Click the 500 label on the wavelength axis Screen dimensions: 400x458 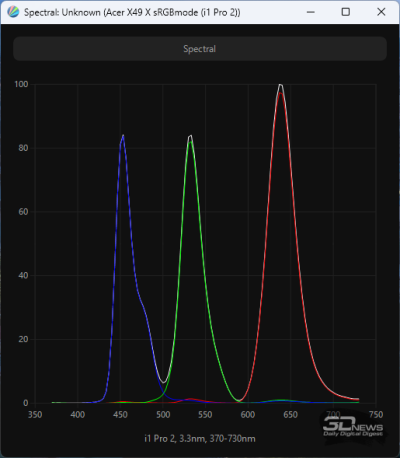click(x=163, y=415)
